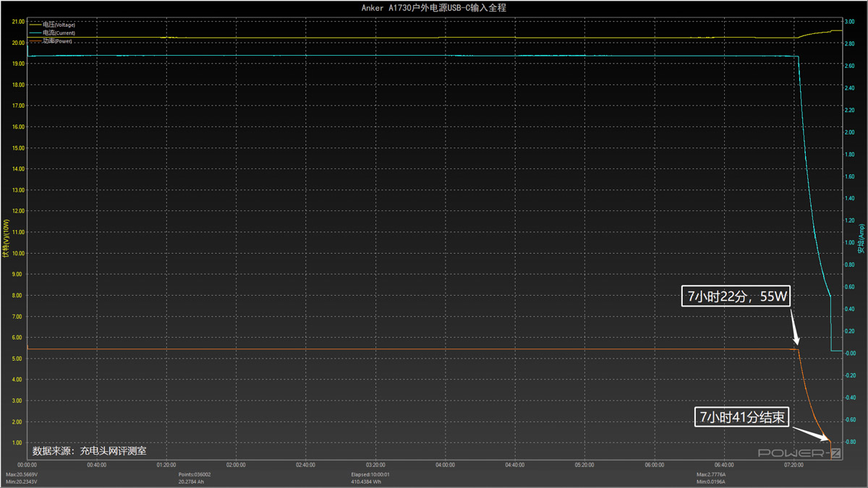Click the Max:20.5669V voltage readout
The image size is (868, 488).
pyautogui.click(x=23, y=474)
